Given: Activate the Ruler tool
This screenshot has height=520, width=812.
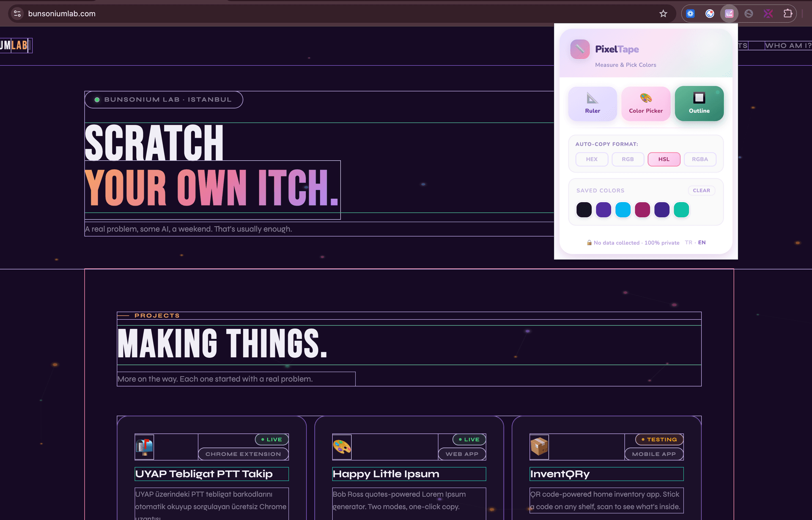Looking at the screenshot, I should pos(593,104).
